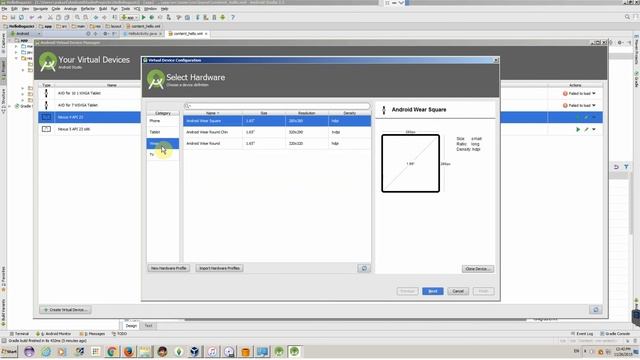640x360 pixels.
Task: Open actions dropdown for Nexus 5 API 23 x86
Action: tap(594, 129)
